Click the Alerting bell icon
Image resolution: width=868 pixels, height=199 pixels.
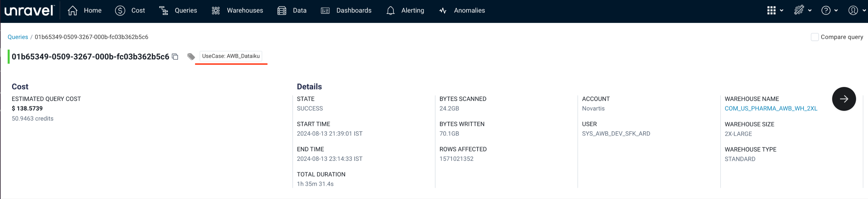tap(390, 11)
